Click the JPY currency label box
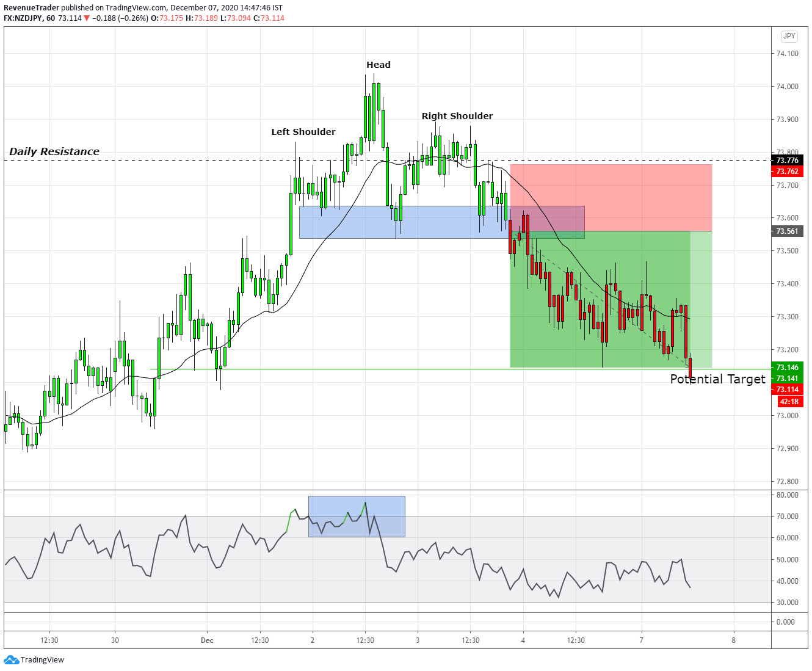This screenshot has height=671, width=812. 789,36
